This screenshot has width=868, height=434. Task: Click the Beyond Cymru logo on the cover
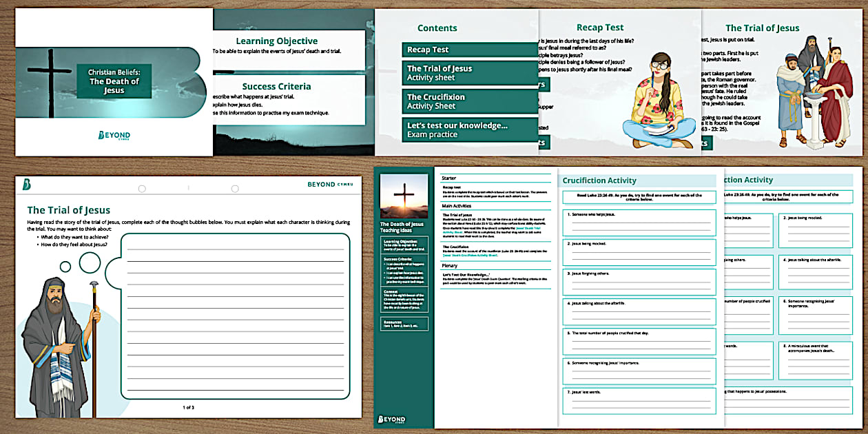click(112, 135)
